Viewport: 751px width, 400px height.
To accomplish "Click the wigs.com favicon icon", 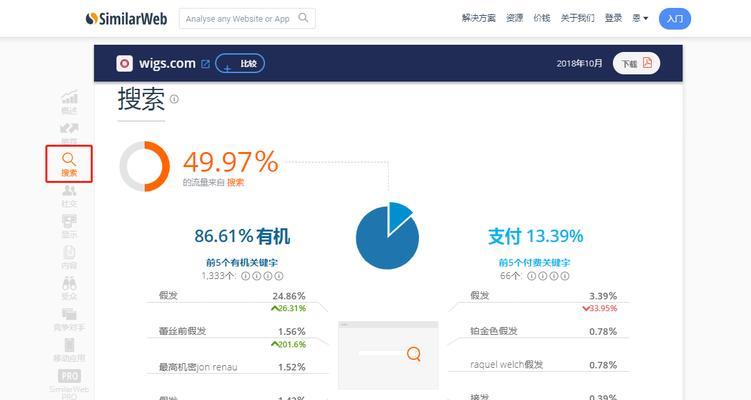I will tap(125, 63).
